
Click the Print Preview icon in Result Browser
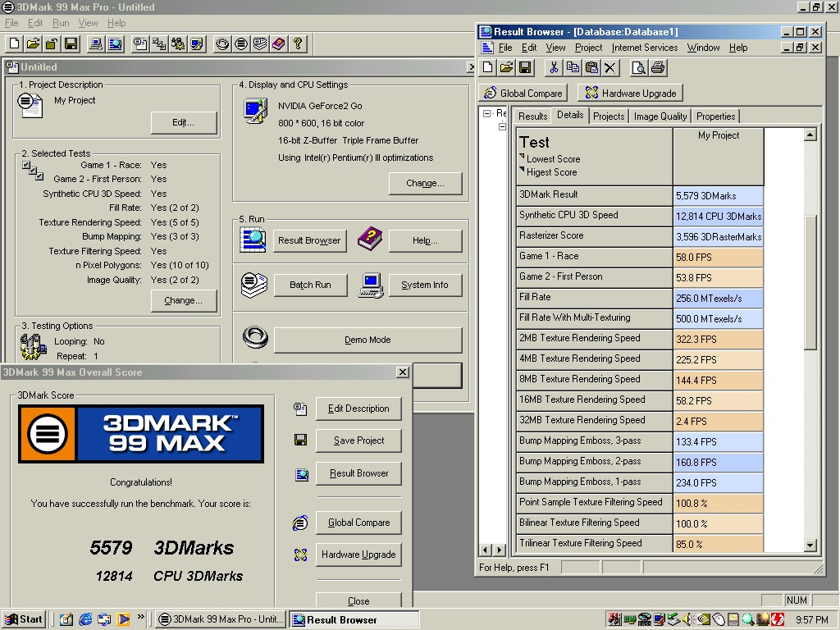pos(638,67)
